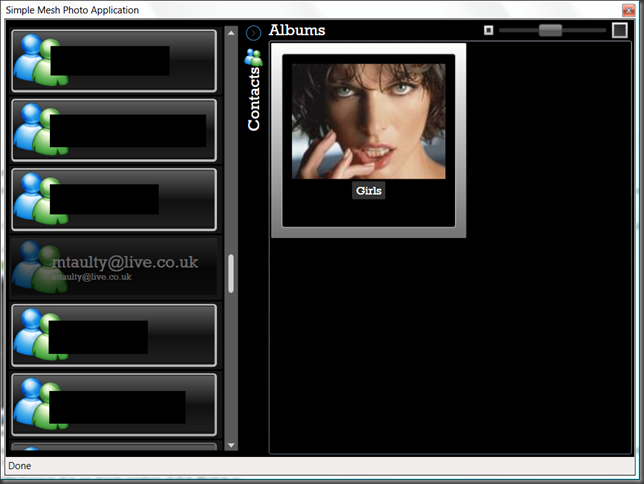Click the Girls album label
The image size is (644, 484).
pyautogui.click(x=368, y=191)
